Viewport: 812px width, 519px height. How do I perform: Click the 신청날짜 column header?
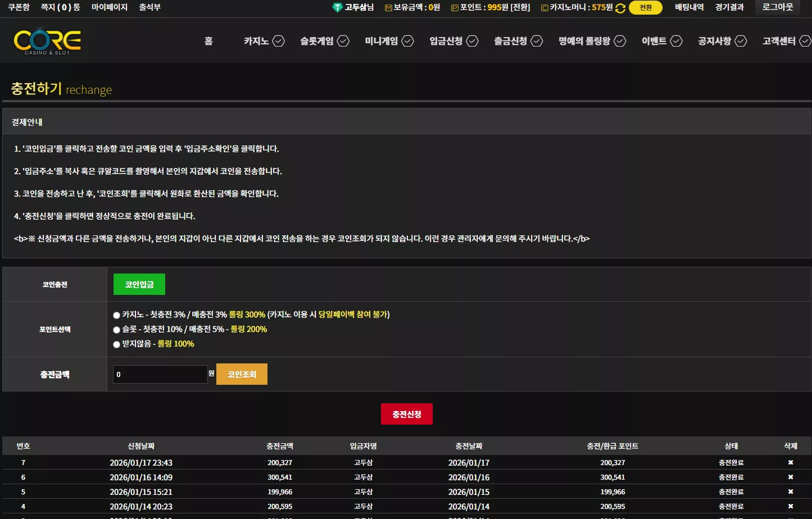(x=141, y=446)
